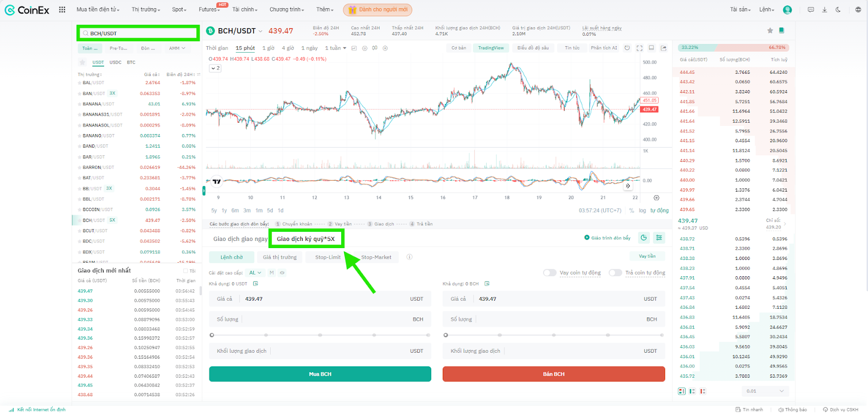Open the apps grid icon beside CoinEx logo
This screenshot has height=413, width=868.
click(62, 10)
